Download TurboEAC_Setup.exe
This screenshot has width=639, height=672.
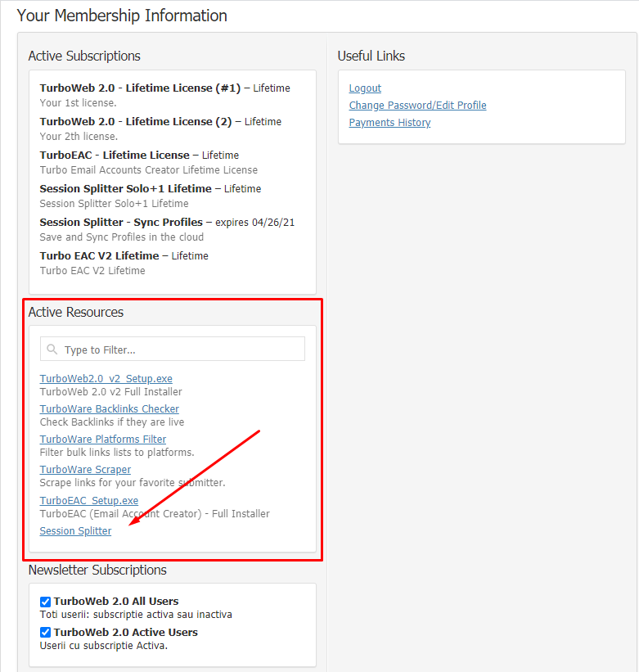pyautogui.click(x=89, y=501)
